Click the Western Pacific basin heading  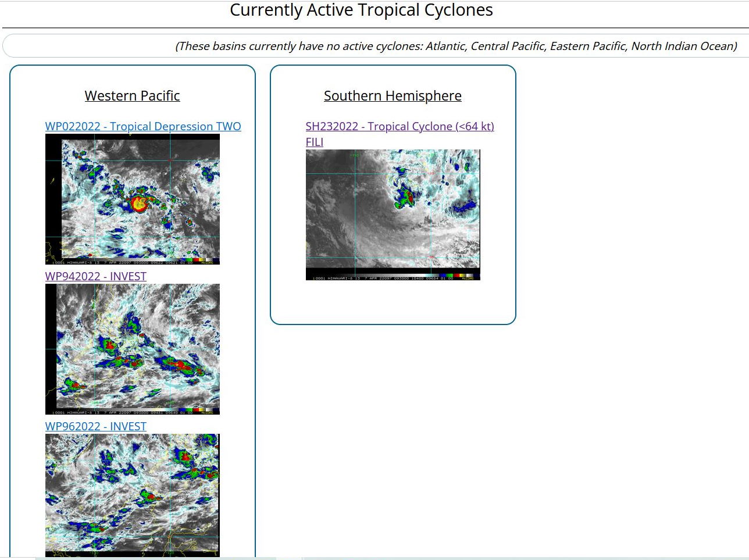[132, 96]
